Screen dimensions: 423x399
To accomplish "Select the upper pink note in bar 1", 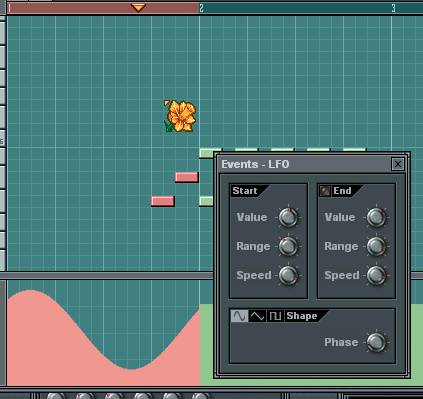I will click(x=187, y=177).
